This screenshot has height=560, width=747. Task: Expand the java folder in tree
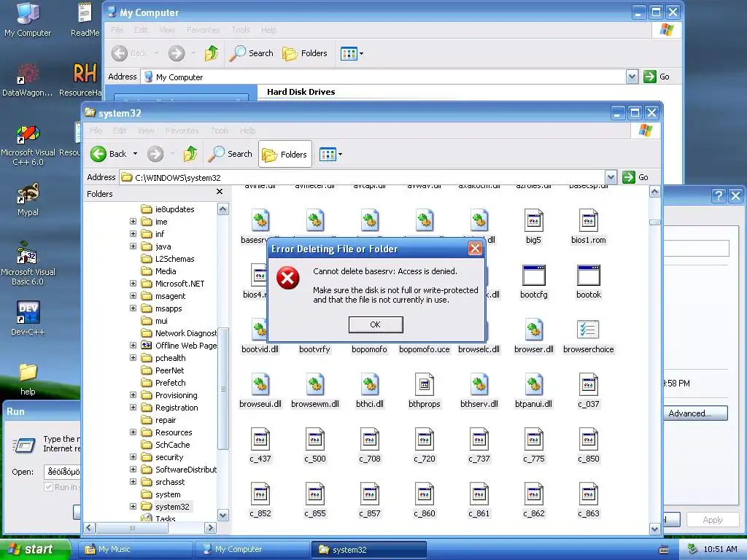(x=133, y=246)
